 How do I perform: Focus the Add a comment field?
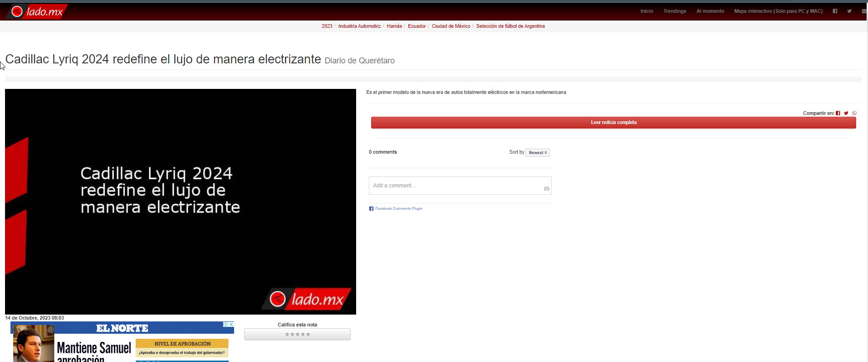pos(460,186)
